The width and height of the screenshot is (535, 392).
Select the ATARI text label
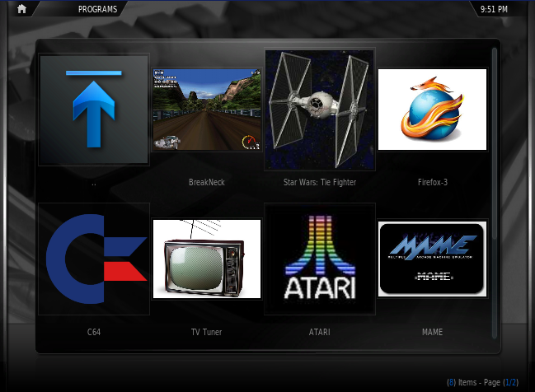point(320,332)
